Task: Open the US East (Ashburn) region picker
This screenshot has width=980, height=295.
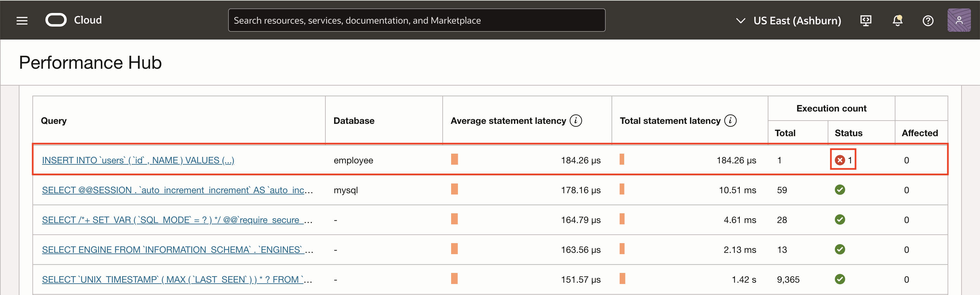Action: (797, 20)
